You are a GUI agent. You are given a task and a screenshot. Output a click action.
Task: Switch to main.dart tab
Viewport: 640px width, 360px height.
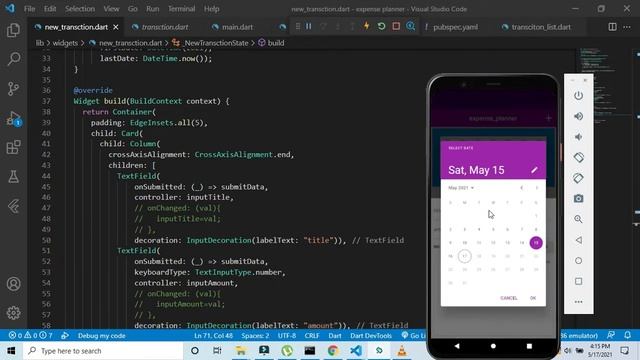(x=233, y=27)
